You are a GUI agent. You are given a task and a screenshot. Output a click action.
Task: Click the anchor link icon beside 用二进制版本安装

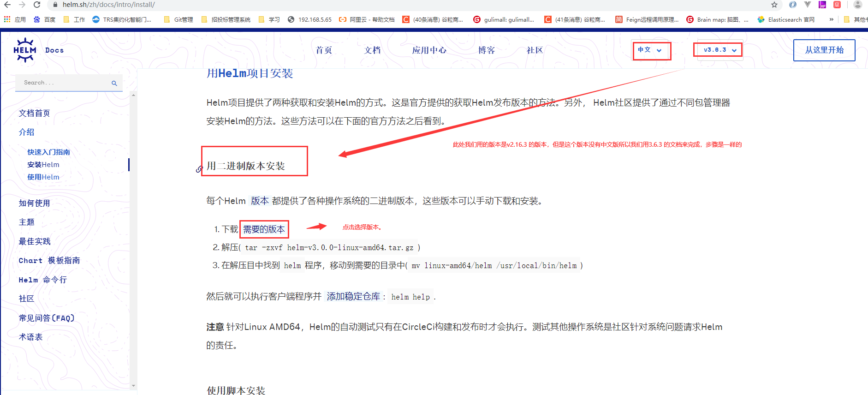199,169
